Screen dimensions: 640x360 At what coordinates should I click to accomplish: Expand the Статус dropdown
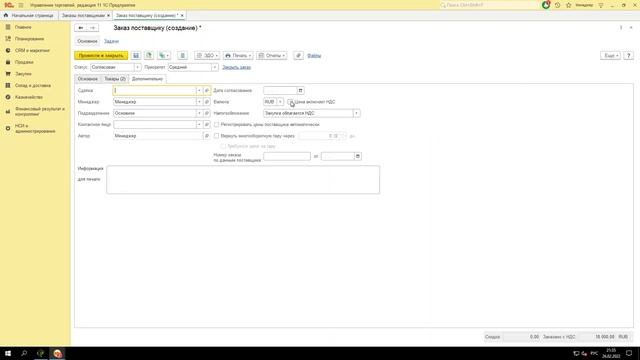(138, 67)
